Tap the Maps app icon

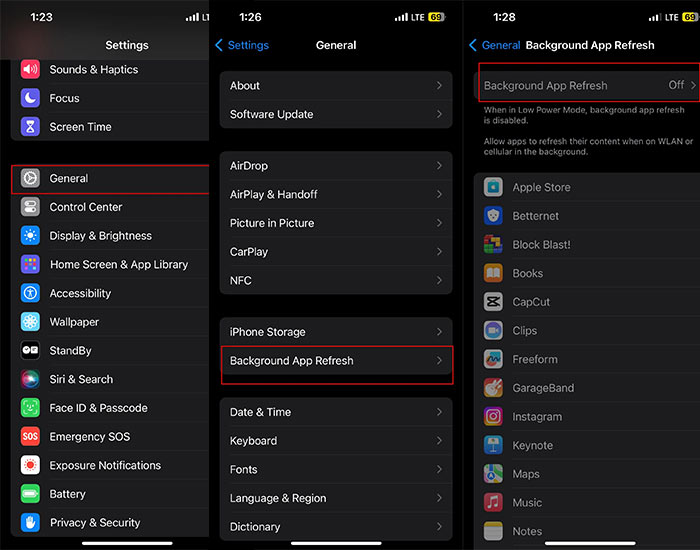(x=493, y=474)
